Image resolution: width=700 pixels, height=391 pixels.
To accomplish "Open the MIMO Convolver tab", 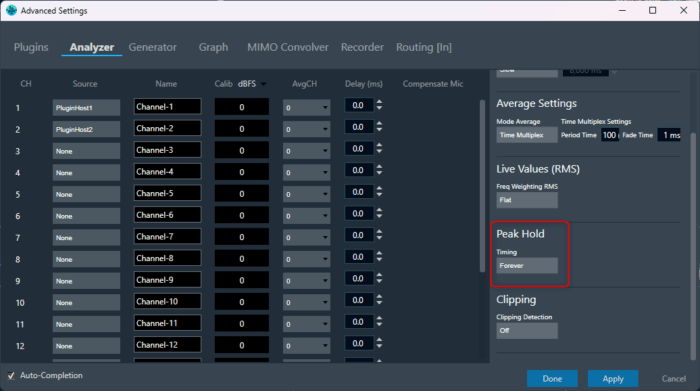I will 288,47.
